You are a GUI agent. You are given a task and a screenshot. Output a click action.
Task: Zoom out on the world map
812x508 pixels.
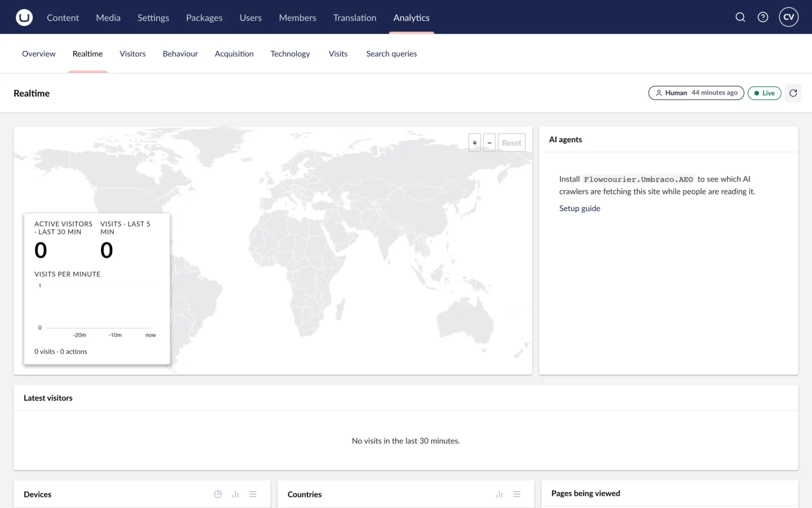[489, 143]
